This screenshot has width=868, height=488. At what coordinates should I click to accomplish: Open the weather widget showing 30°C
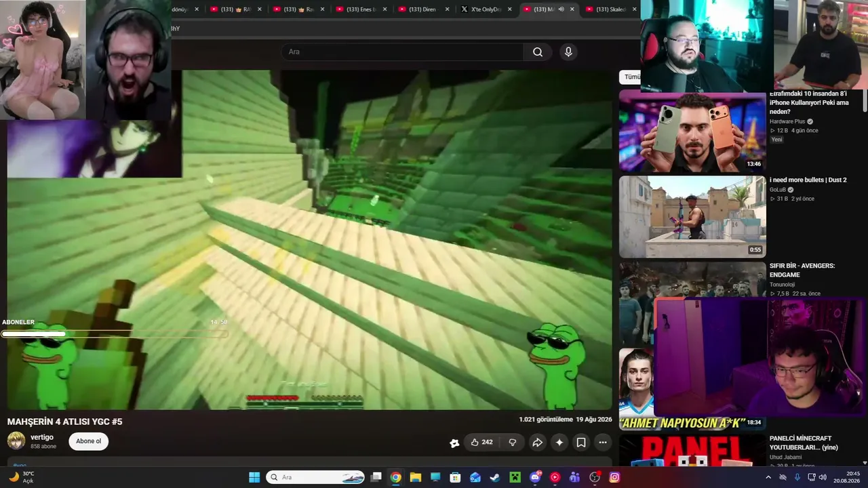click(22, 477)
